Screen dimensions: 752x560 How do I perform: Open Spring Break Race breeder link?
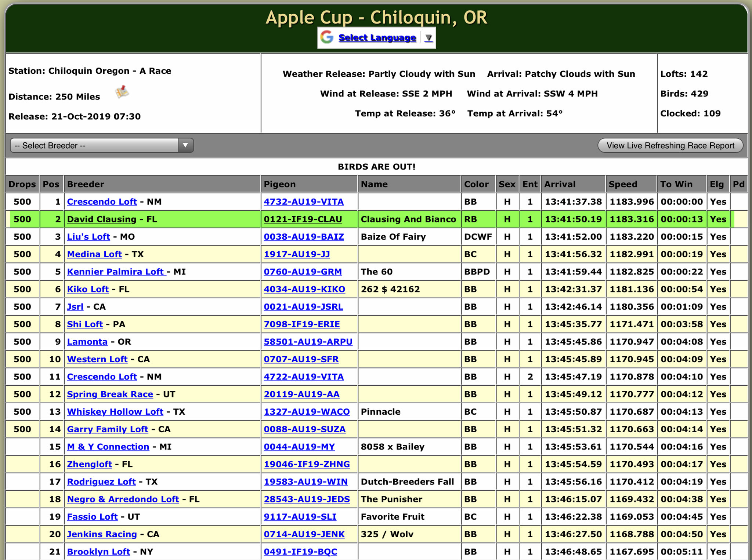coord(110,394)
